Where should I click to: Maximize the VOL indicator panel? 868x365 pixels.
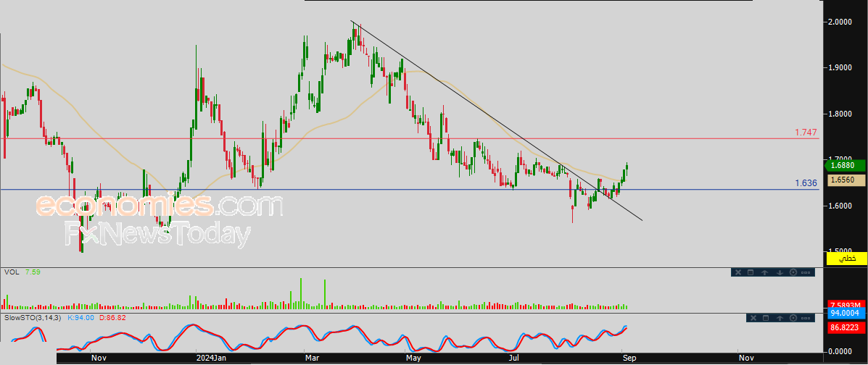(751, 272)
